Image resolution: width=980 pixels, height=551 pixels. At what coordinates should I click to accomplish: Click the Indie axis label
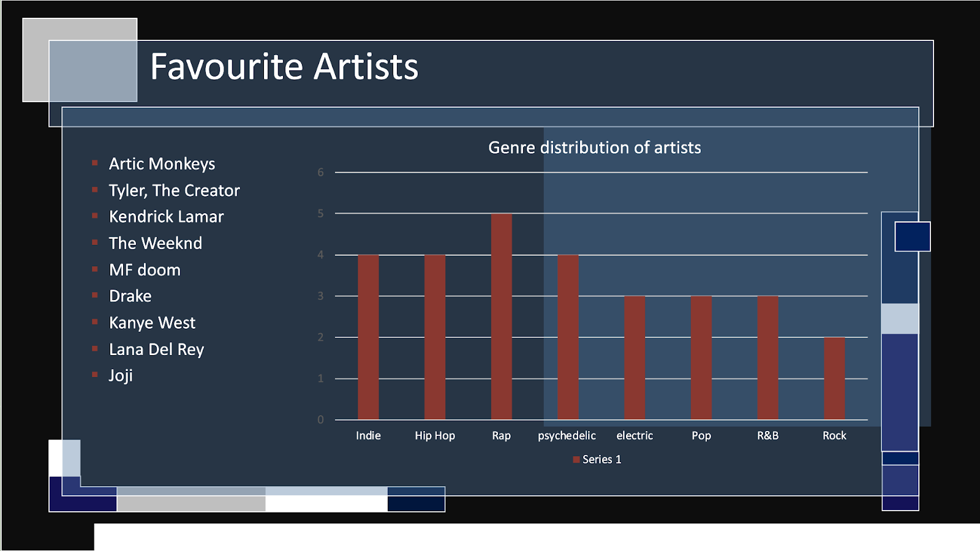[368, 435]
